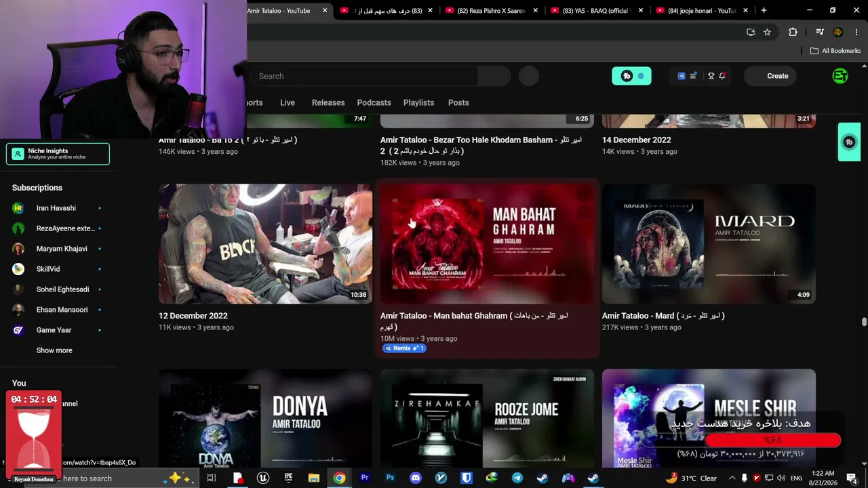Image resolution: width=868 pixels, height=488 pixels.
Task: Open the trophy icon in YouTube header
Action: (711, 76)
